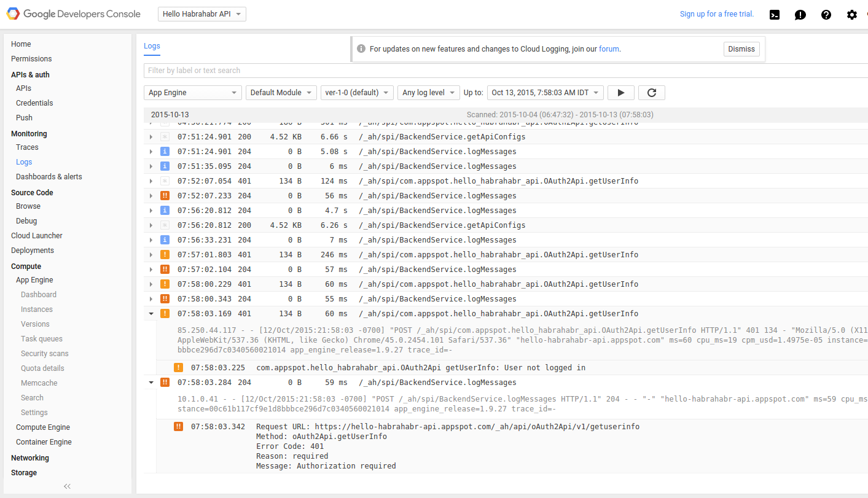Click the 2015-10-13 date header bar

[x=506, y=115]
